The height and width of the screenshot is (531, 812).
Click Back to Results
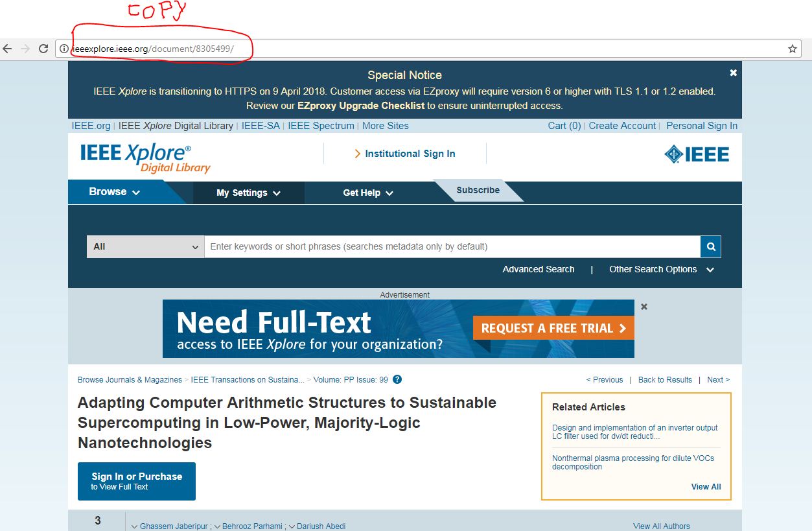tap(665, 380)
